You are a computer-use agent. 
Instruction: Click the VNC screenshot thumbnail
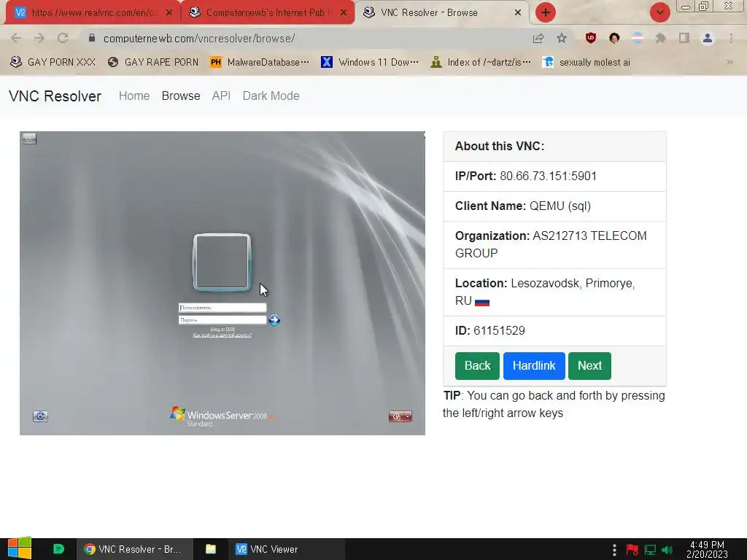222,283
